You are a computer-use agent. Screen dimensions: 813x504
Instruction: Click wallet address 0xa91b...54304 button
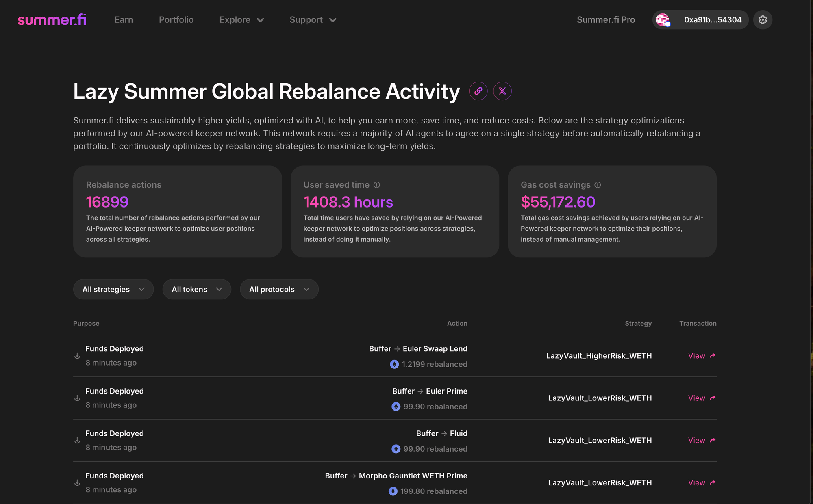[712, 19]
